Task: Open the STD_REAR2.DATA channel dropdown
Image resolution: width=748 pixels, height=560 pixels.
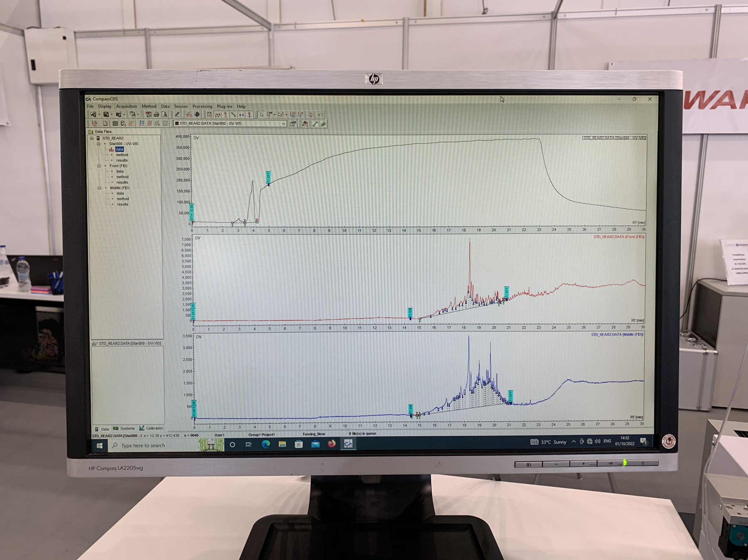Action: [x=283, y=123]
